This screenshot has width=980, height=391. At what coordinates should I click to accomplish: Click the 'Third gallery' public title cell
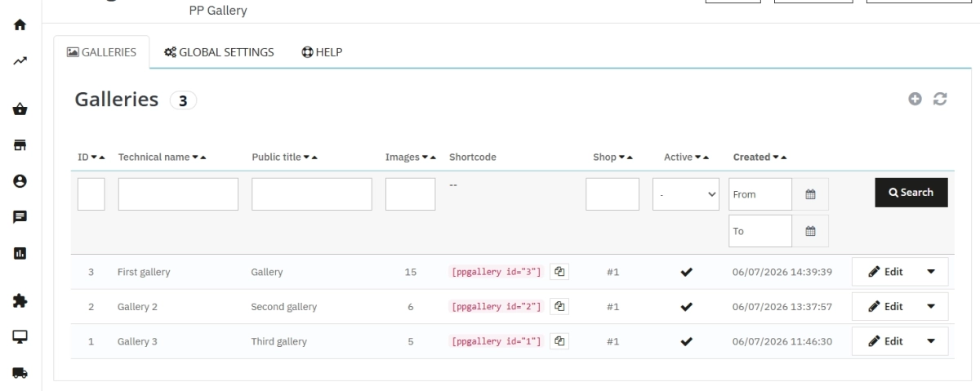click(x=278, y=341)
